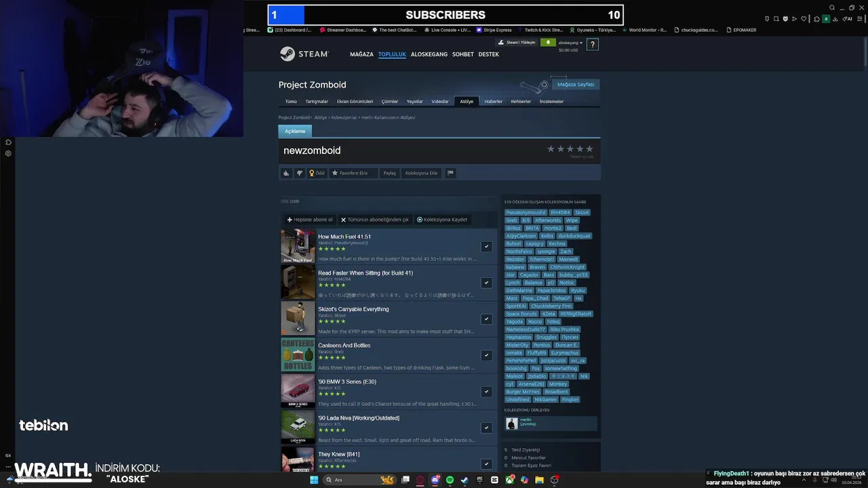This screenshot has height=488, width=868.
Task: Toggle subscription for '90 Lada Niva
Action: click(x=486, y=428)
